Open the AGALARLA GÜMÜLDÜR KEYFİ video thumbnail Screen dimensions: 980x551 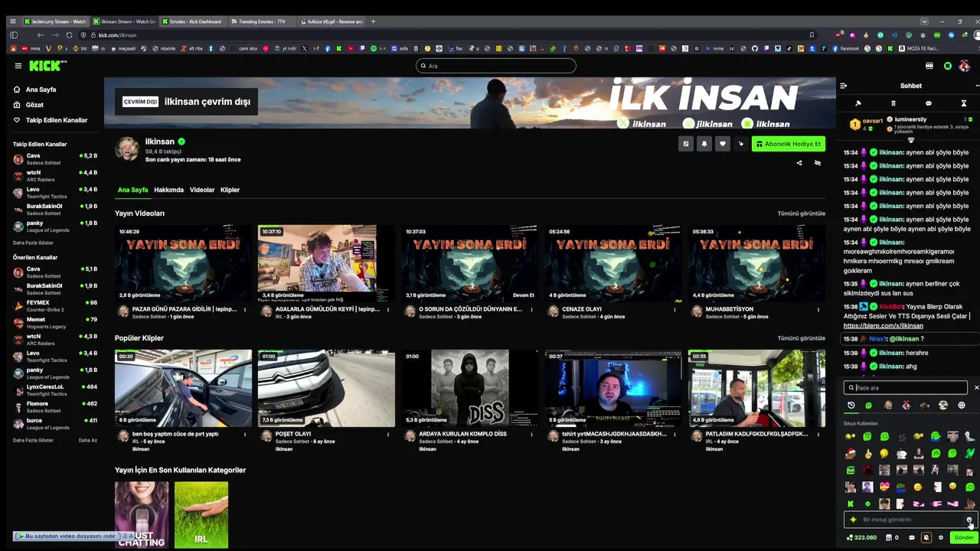click(326, 262)
